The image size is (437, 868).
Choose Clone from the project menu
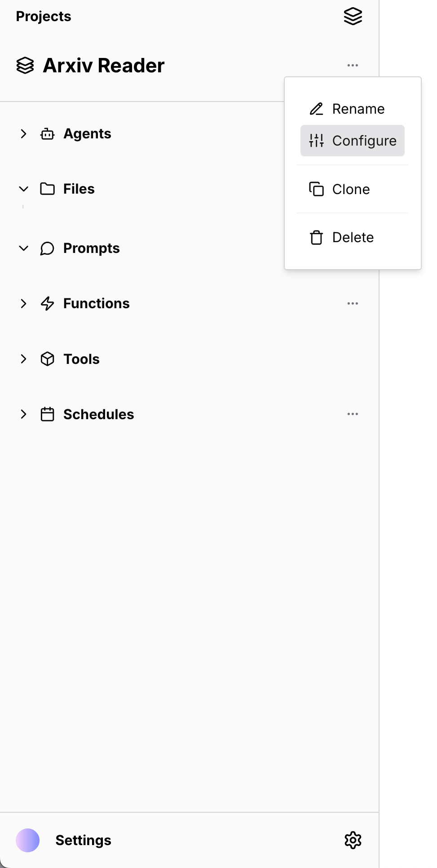[351, 189]
